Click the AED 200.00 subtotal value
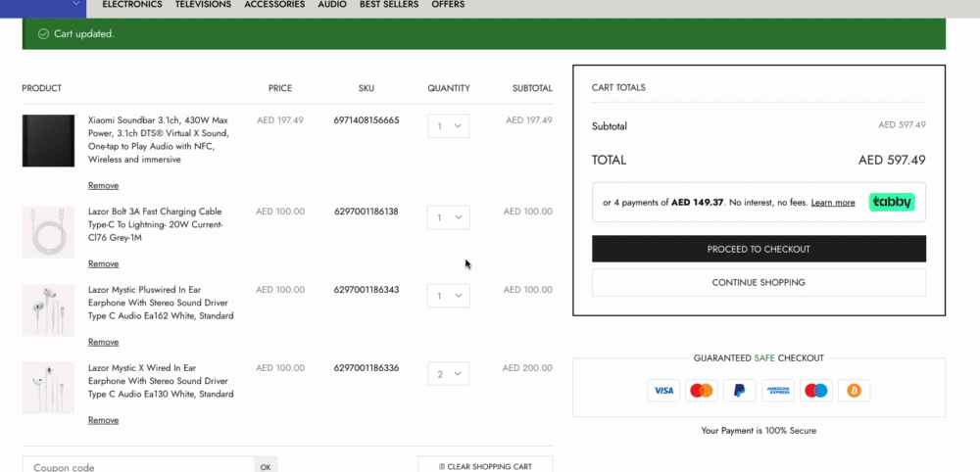The width and height of the screenshot is (980, 472). coord(527,368)
